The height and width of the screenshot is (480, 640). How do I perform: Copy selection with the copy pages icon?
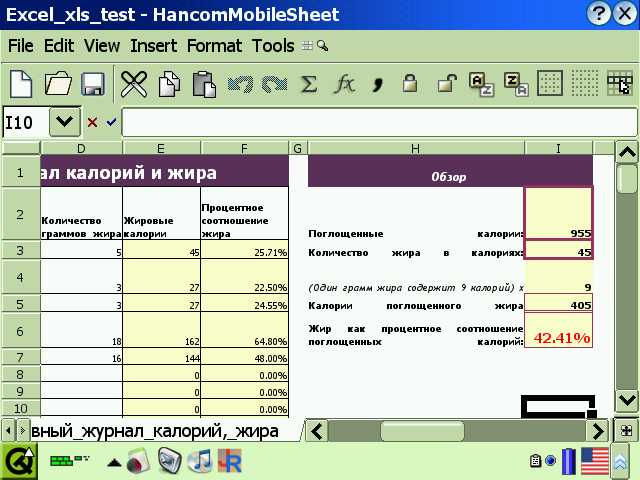click(x=169, y=84)
